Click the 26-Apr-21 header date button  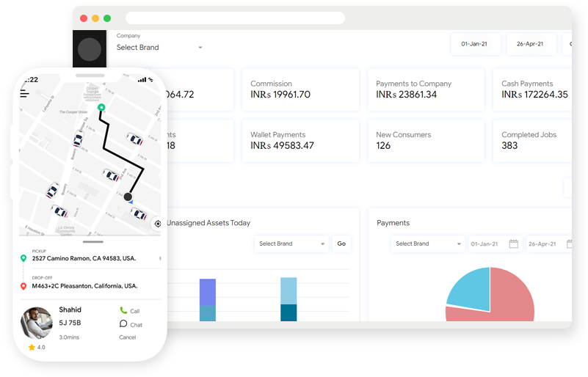[x=531, y=44]
